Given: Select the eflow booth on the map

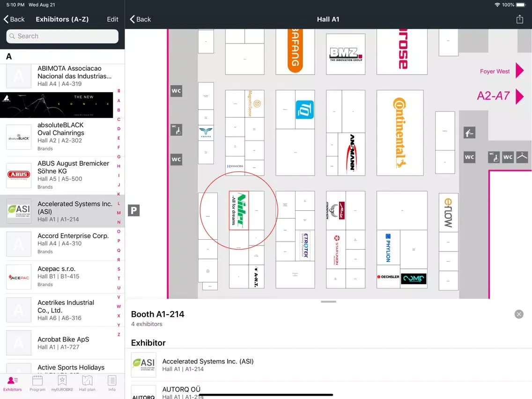Looking at the screenshot, I should click(x=448, y=213).
